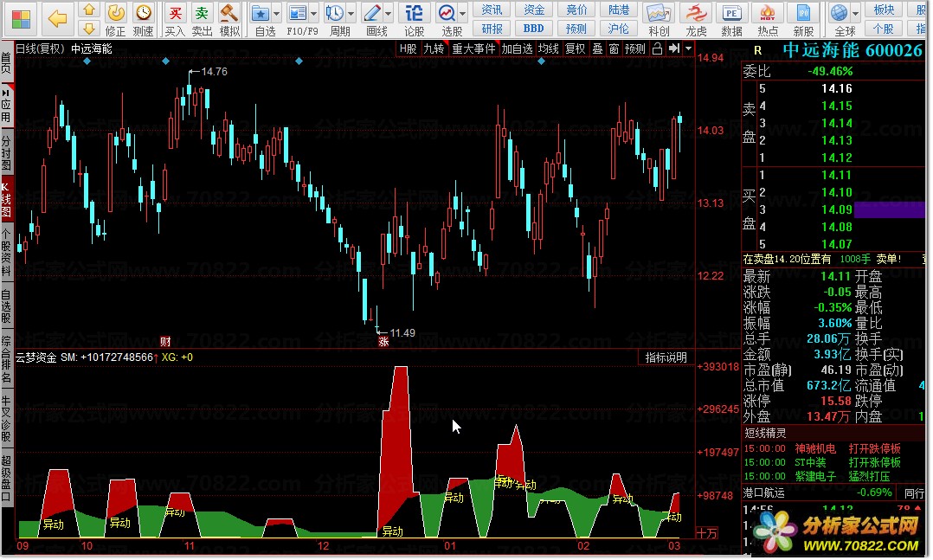Click the up arrow toolbar icon
Viewport: 933px width, 560px height.
pos(88,10)
